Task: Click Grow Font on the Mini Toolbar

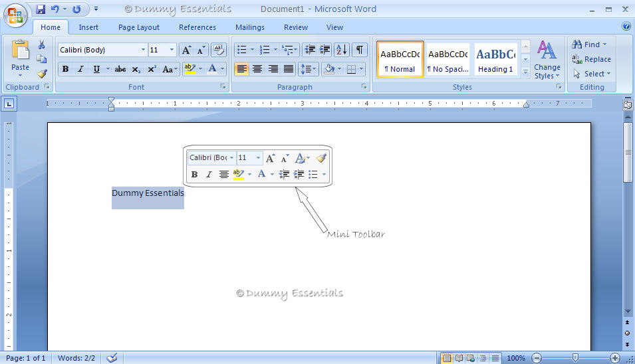Action: tap(270, 157)
